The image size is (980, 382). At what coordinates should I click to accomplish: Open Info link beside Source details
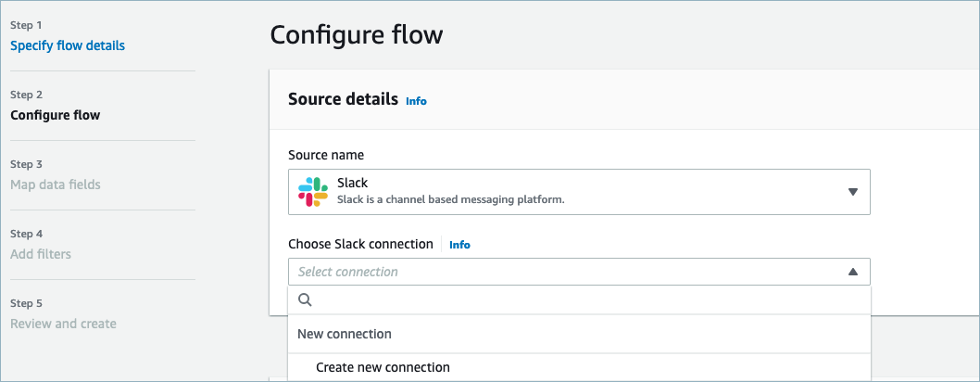pyautogui.click(x=416, y=100)
